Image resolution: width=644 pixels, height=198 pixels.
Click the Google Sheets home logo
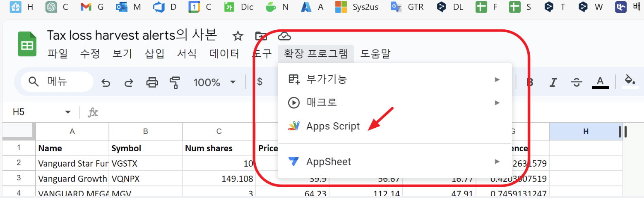coord(28,44)
